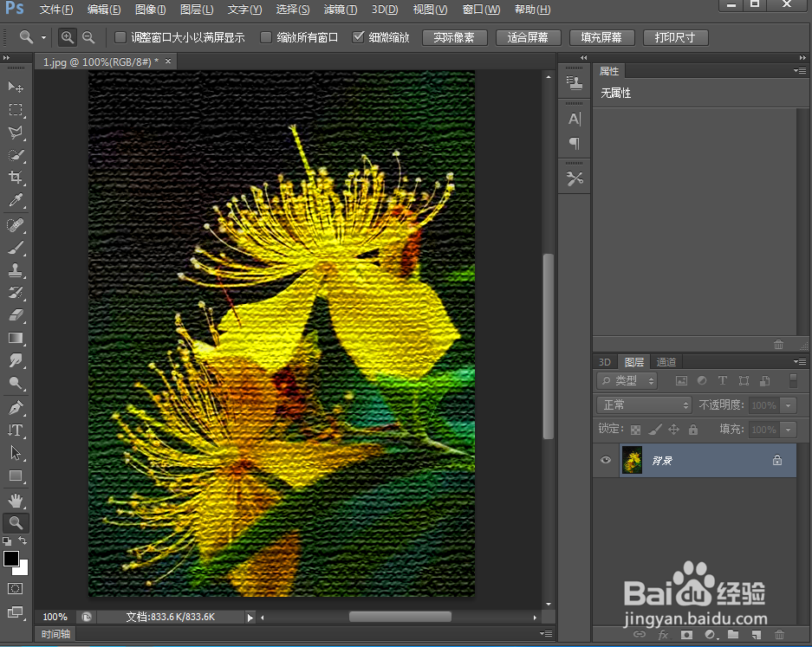Select the History Brush tool

coord(16,293)
